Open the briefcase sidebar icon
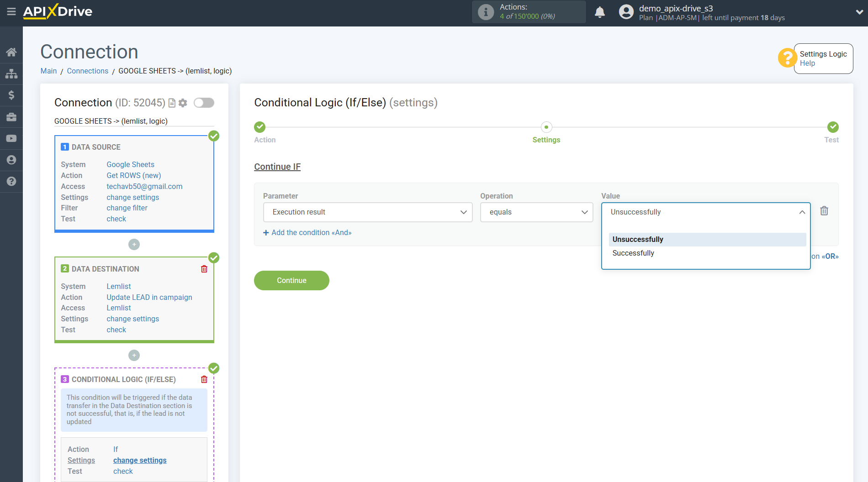Image resolution: width=868 pixels, height=482 pixels. tap(11, 117)
